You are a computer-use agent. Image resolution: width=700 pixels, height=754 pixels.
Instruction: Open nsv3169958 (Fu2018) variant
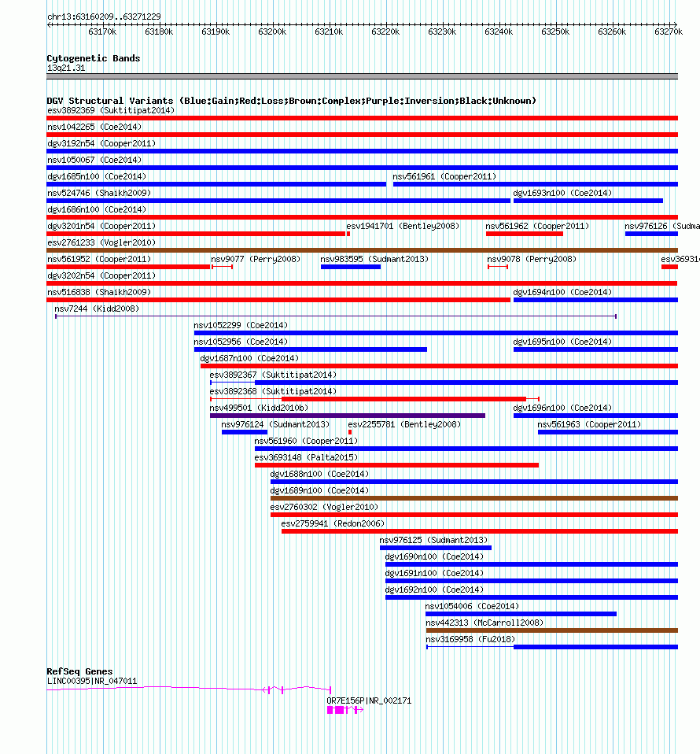point(470,640)
